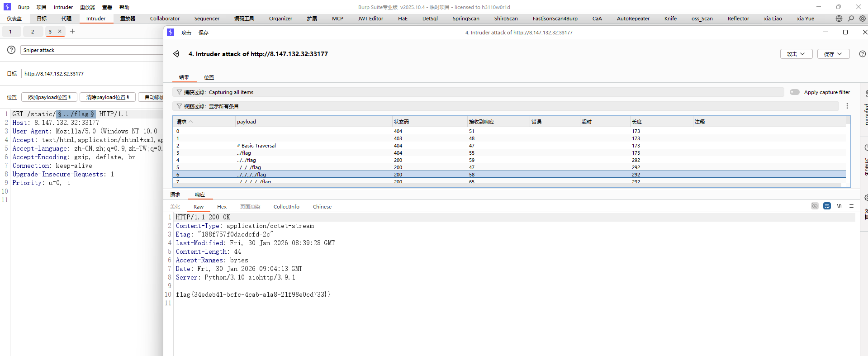Open the 项目 menu
Viewport: 868px width, 356px height.
pyautogui.click(x=42, y=7)
